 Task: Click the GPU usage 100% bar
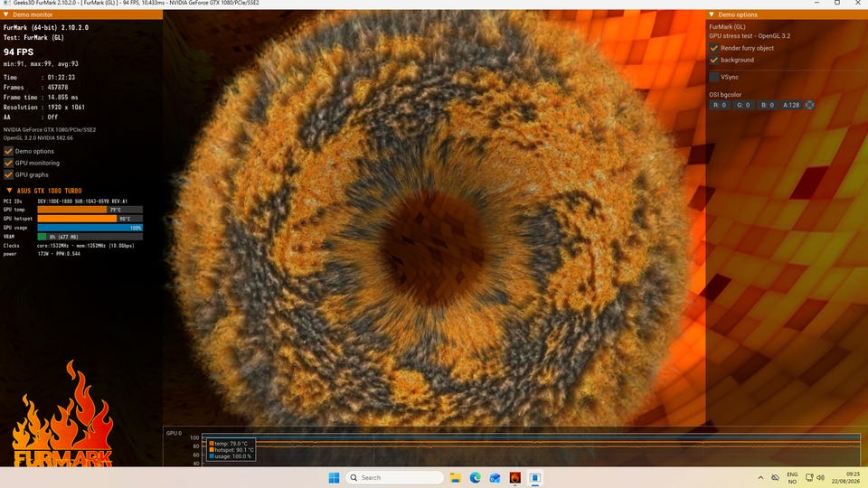(x=90, y=228)
